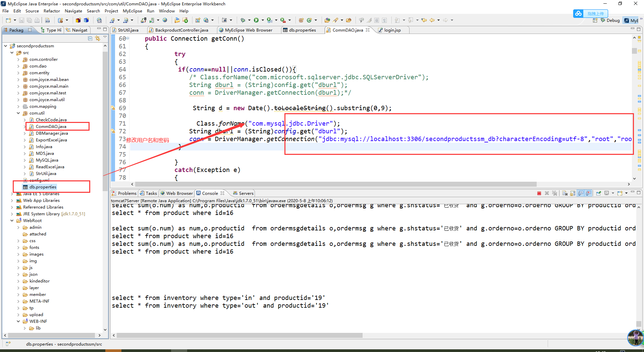Click the Open Type folder icon
The width and height of the screenshot is (644, 352).
click(x=327, y=20)
